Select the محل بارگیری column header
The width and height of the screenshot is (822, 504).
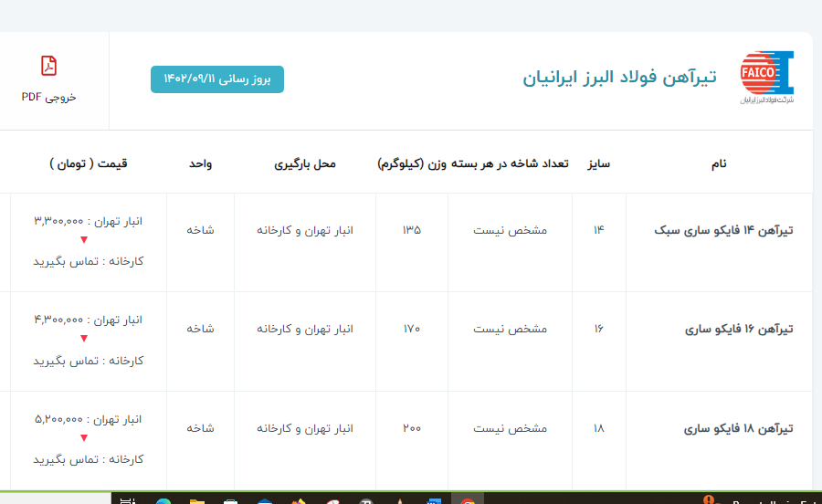pyautogui.click(x=305, y=164)
